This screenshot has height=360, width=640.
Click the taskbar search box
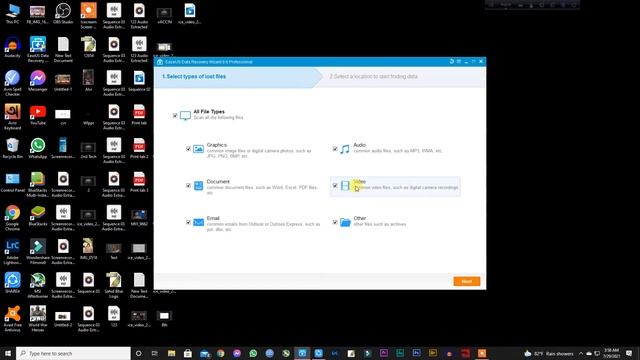pyautogui.click(x=73, y=353)
